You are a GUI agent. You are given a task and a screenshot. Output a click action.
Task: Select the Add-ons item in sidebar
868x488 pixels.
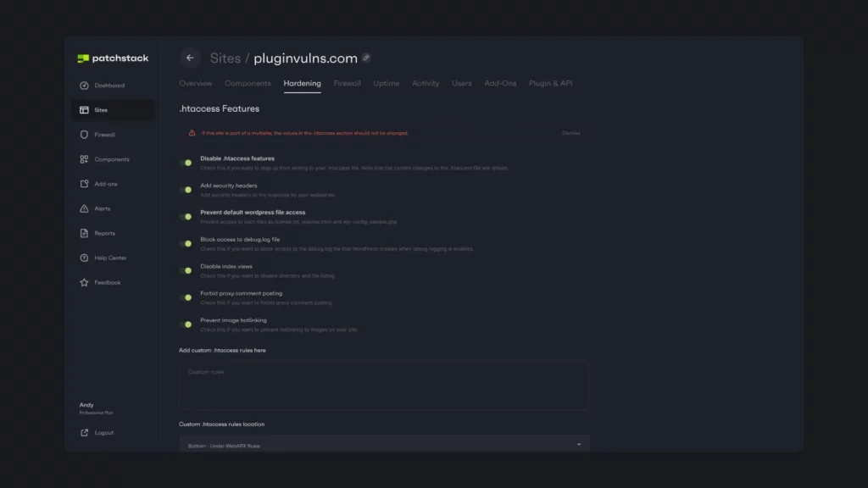click(x=105, y=184)
